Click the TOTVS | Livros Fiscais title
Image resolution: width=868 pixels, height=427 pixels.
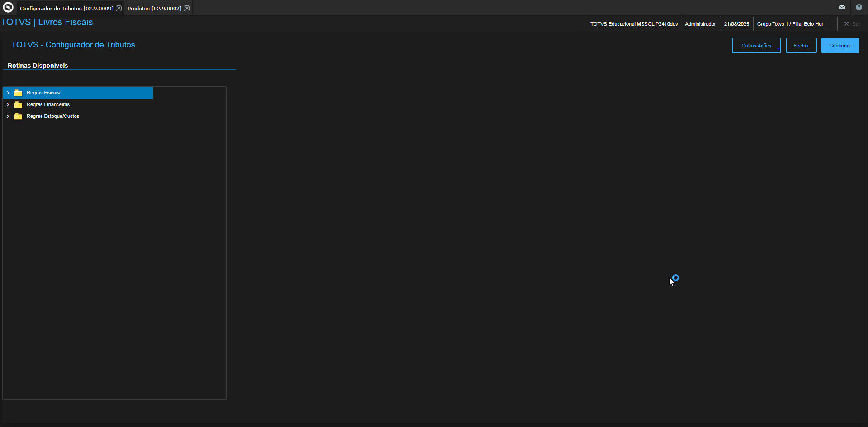pos(47,22)
